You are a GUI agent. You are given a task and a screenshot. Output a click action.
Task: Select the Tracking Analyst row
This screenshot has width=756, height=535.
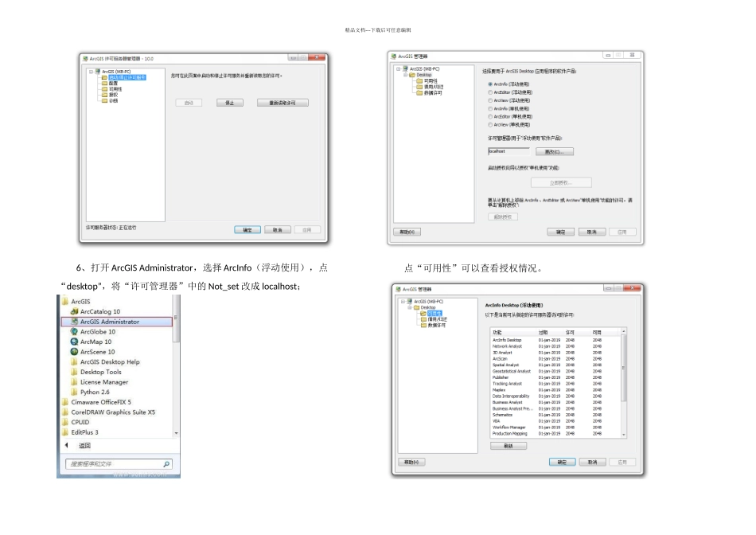point(556,384)
